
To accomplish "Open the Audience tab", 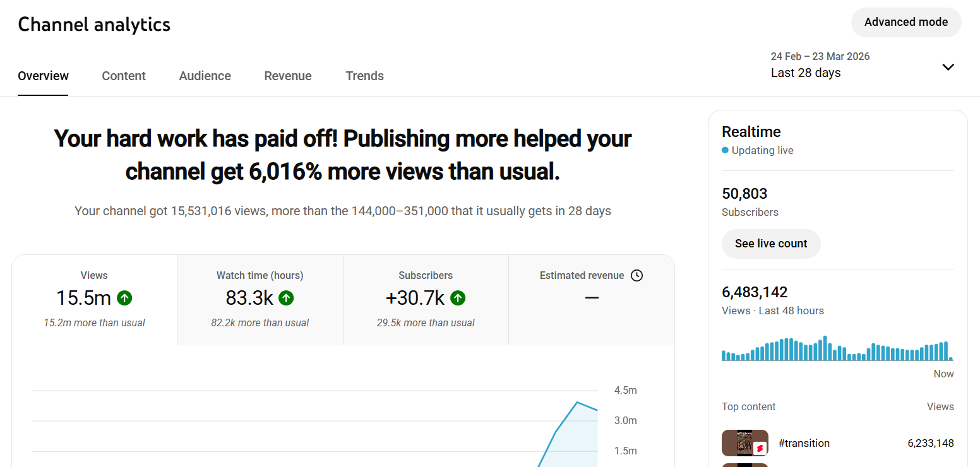I will pyautogui.click(x=205, y=76).
